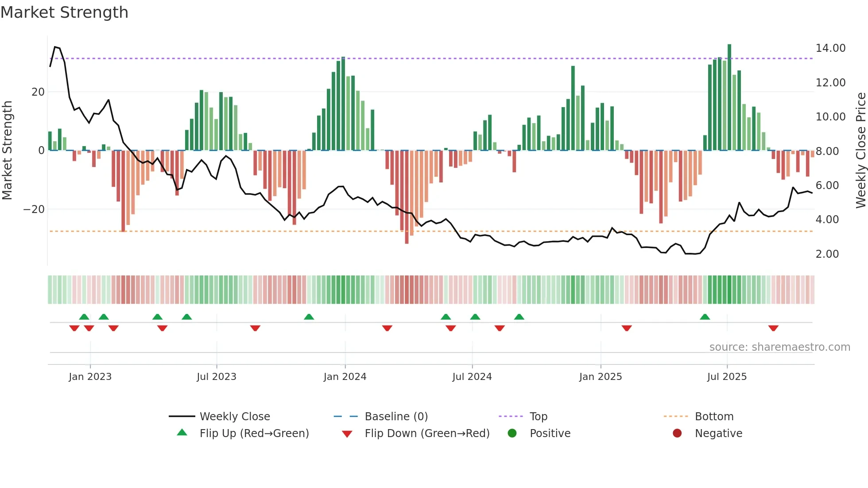868x488 pixels.
Task: Click the Jan 2024 axis label
Action: [x=345, y=376]
